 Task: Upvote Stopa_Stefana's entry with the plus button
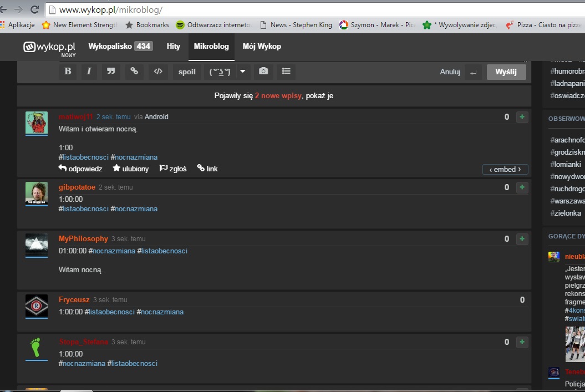(522, 342)
